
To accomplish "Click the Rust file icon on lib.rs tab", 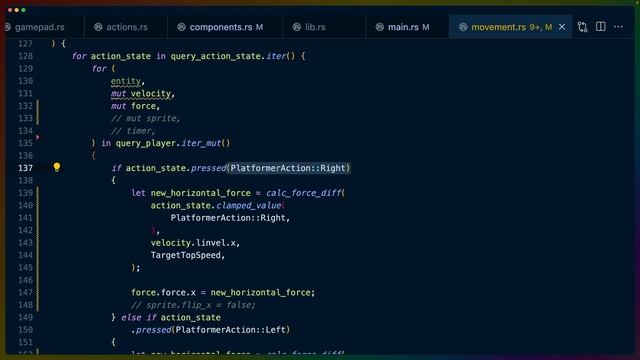I will pos(297,27).
